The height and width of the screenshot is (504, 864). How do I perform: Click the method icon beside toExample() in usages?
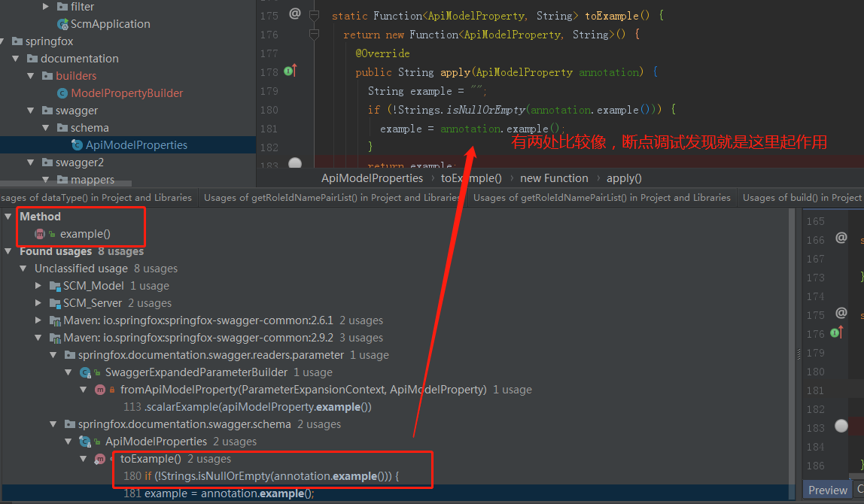(99, 458)
